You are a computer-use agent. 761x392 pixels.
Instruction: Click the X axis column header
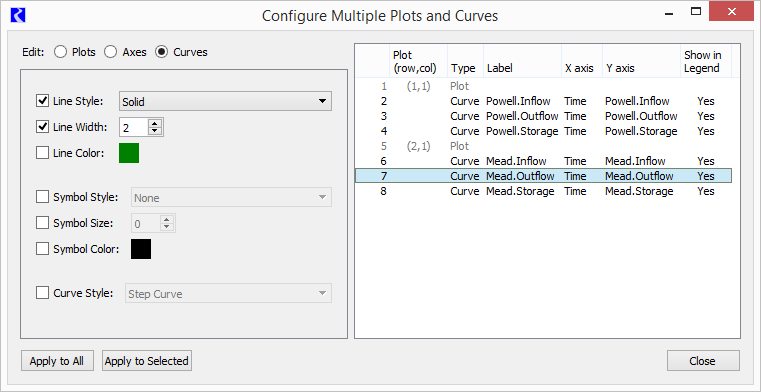[581, 62]
